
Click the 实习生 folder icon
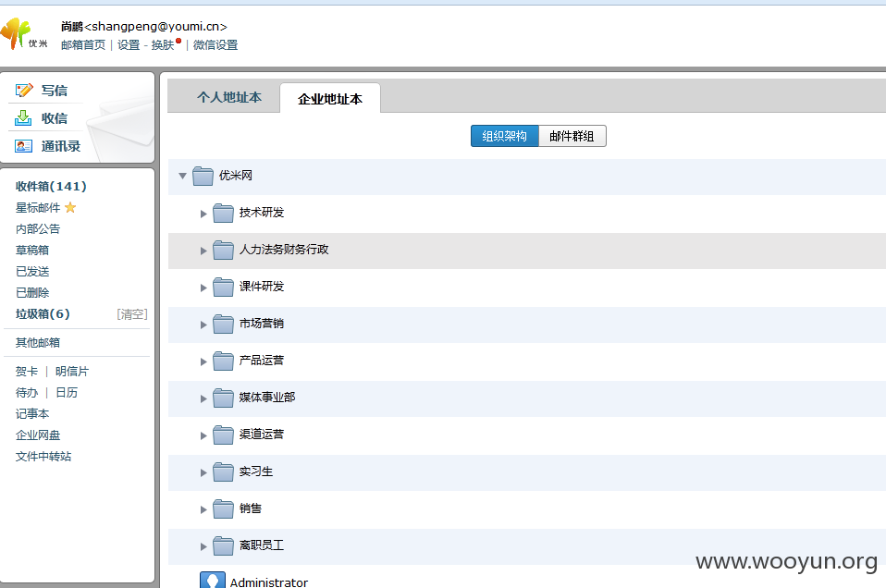point(223,472)
